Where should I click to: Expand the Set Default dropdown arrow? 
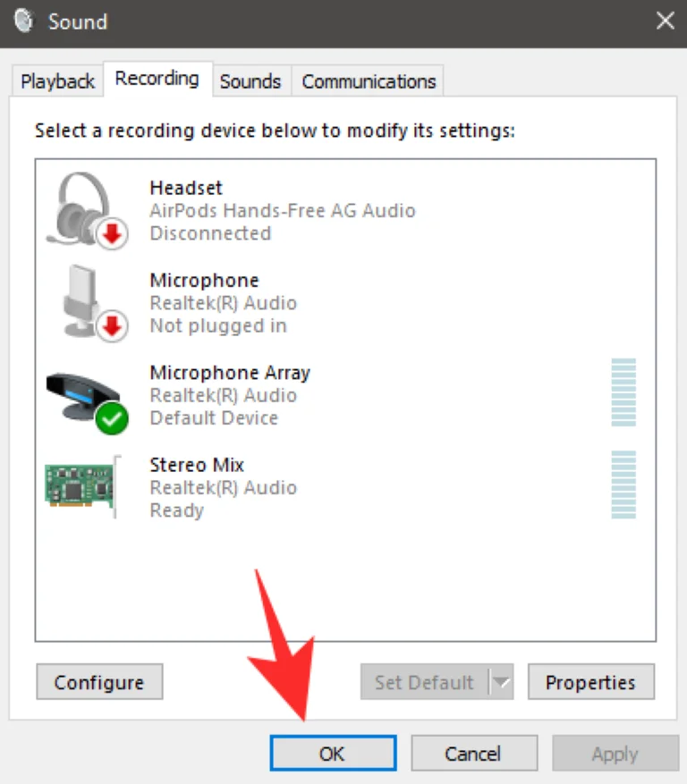pyautogui.click(x=501, y=683)
